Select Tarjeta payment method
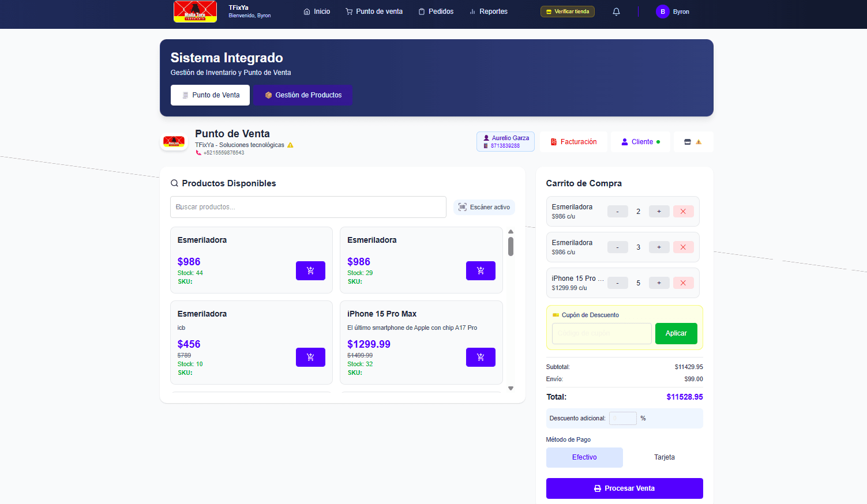867x504 pixels. [x=664, y=457]
